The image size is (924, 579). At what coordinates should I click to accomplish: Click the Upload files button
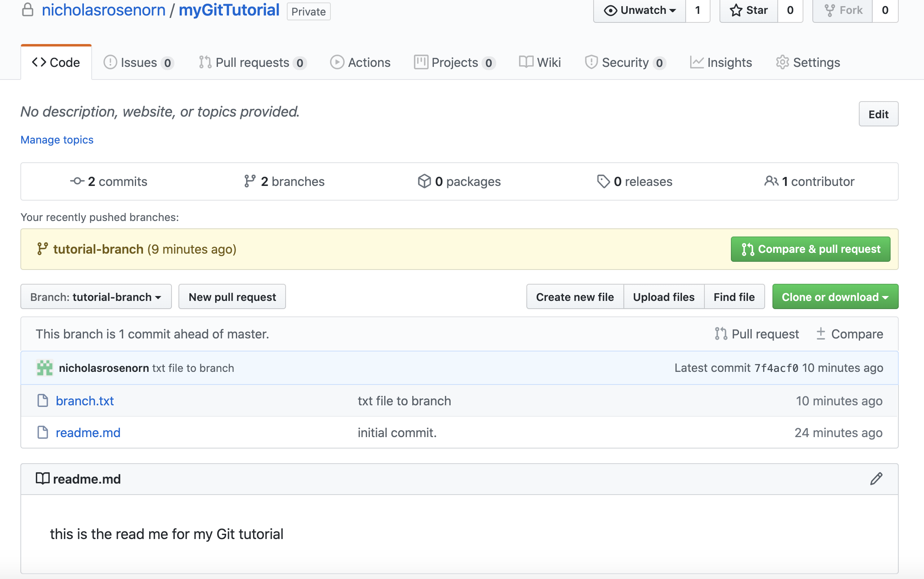click(664, 297)
